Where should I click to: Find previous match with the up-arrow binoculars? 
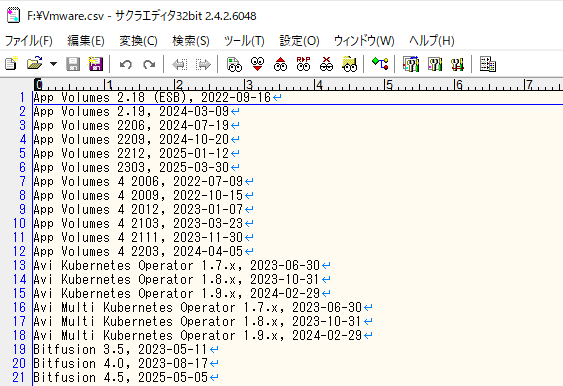tap(280, 64)
